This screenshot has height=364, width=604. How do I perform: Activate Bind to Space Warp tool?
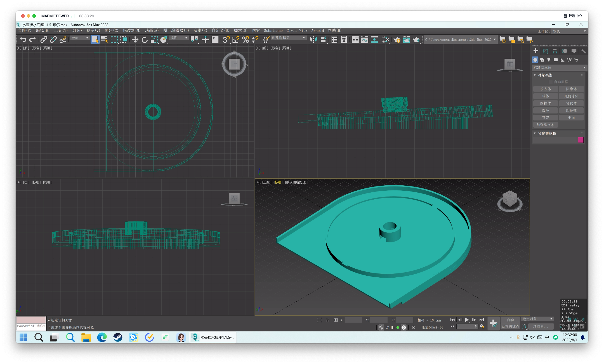(63, 39)
